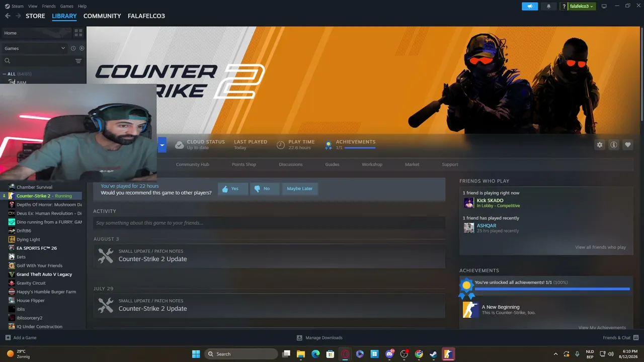Sort library by recent activity clock icon

point(73,48)
